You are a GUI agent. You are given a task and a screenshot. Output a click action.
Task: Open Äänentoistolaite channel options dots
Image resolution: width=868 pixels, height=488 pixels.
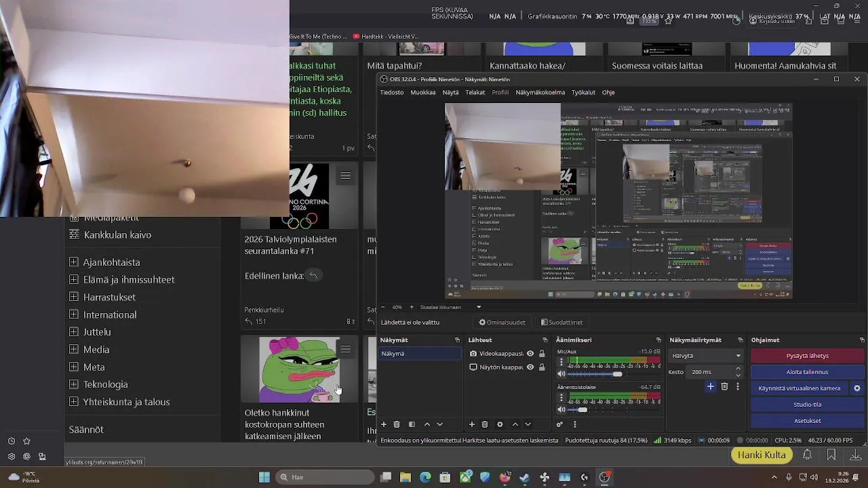[x=561, y=398]
